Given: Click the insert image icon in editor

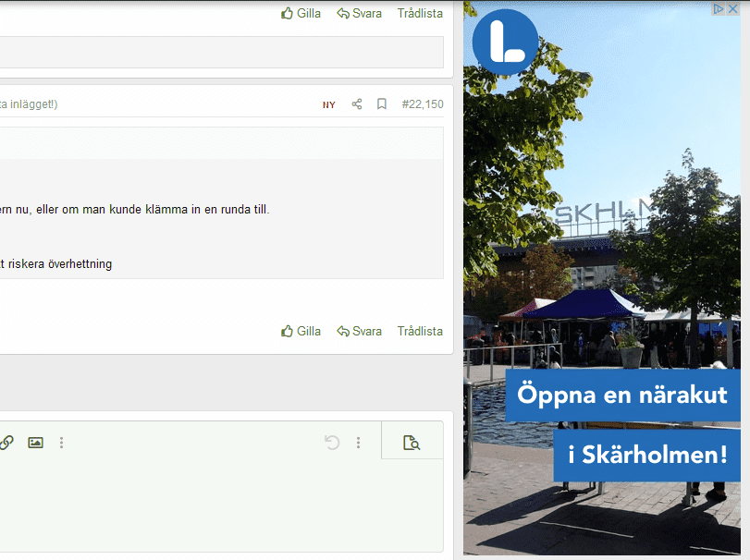Looking at the screenshot, I should pyautogui.click(x=35, y=443).
